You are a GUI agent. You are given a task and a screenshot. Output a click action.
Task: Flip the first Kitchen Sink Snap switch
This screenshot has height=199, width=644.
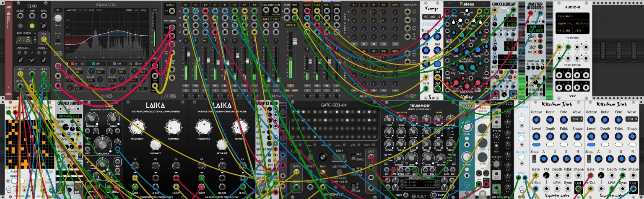click(x=535, y=159)
